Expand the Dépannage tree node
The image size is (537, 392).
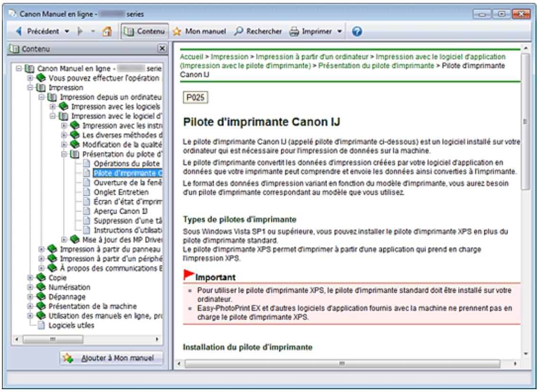tap(30, 297)
